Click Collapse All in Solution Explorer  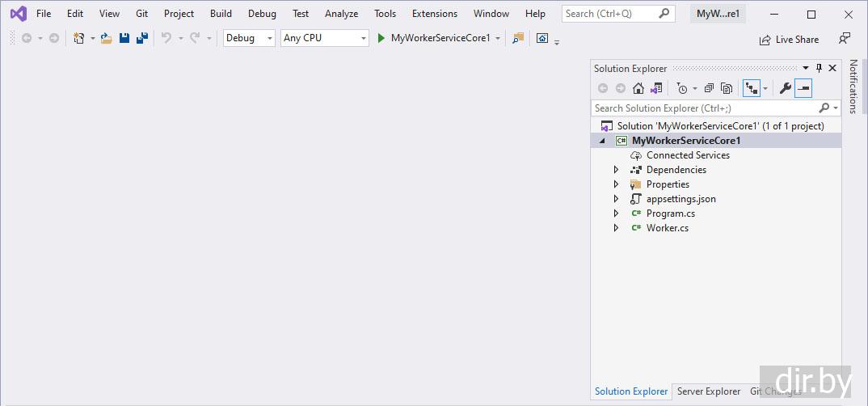tap(709, 88)
